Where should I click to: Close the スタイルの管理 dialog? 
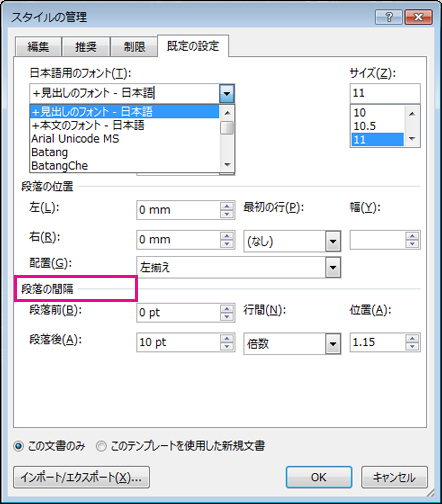pos(418,17)
